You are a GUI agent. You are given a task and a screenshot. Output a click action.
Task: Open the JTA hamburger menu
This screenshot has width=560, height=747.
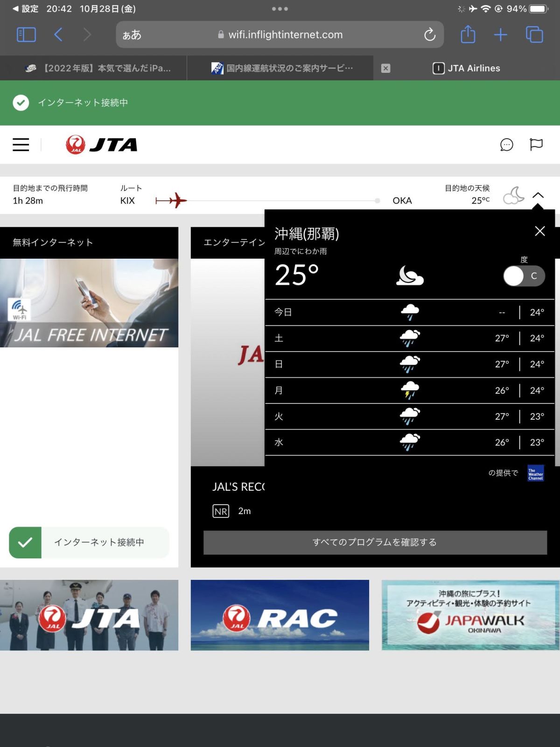click(21, 145)
